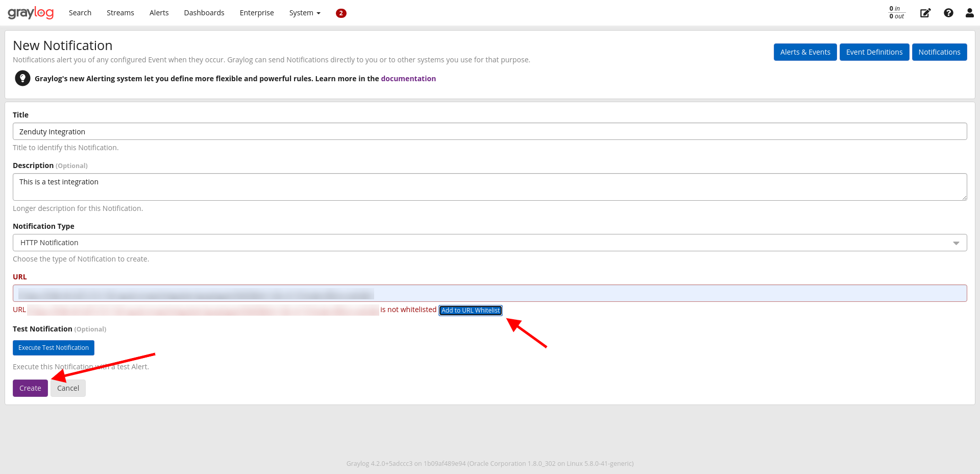Open the scratchpad edit icon
Image resolution: width=980 pixels, height=474 pixels.
[x=925, y=13]
